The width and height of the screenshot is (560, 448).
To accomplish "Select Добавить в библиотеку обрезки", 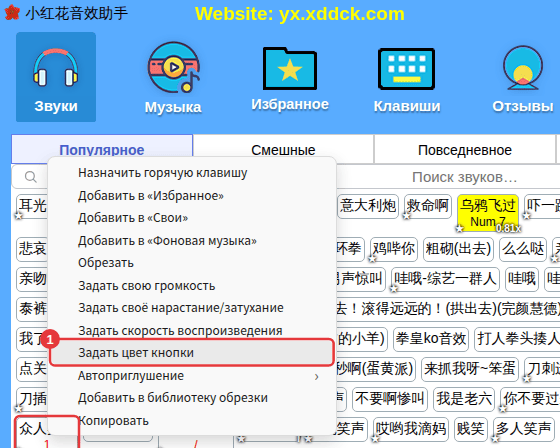I will (x=192, y=398).
